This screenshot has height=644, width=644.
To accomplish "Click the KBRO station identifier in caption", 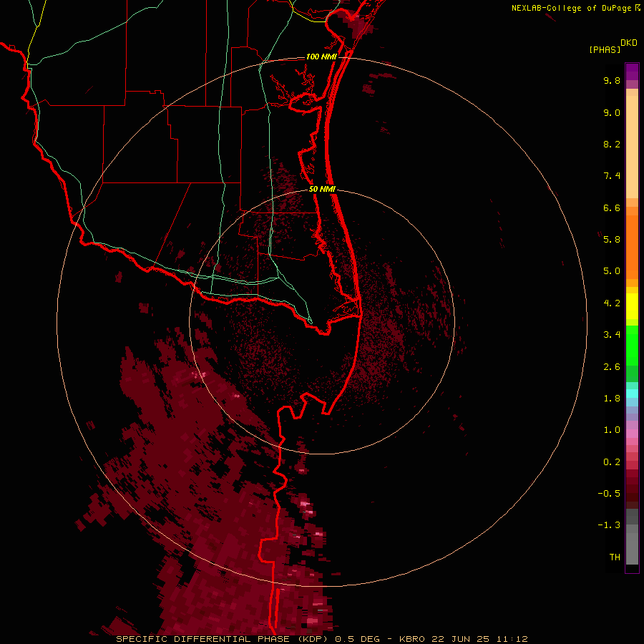I will [x=412, y=639].
